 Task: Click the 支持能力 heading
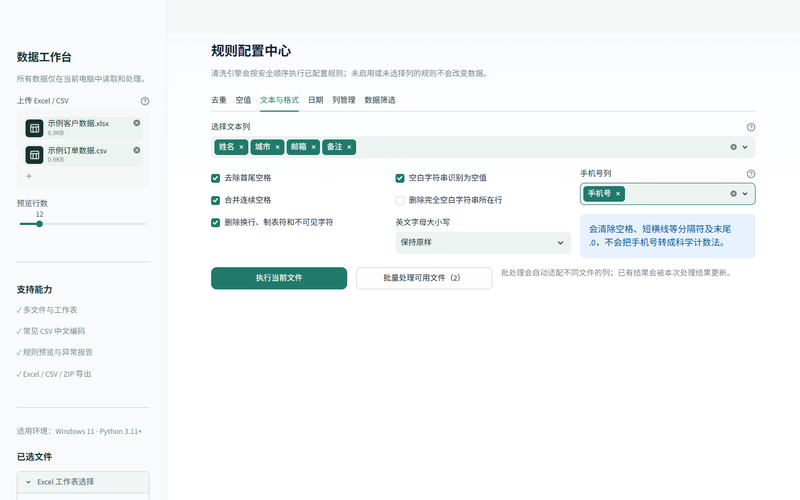34,290
